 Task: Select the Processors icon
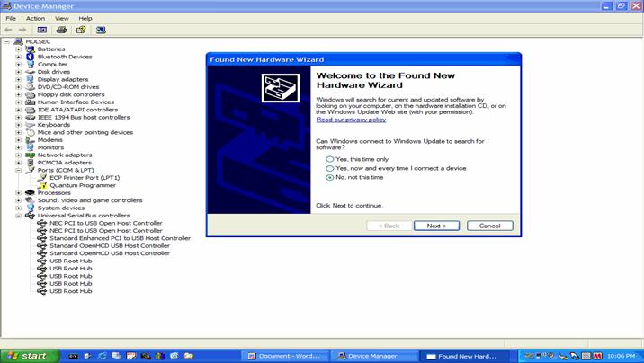click(30, 193)
